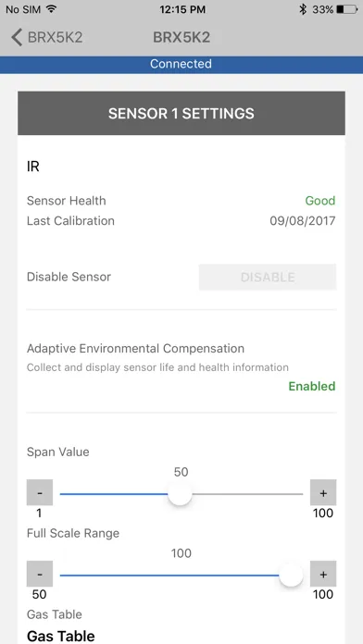
Task: Tap the Wi-Fi signal icon
Action: [x=51, y=9]
